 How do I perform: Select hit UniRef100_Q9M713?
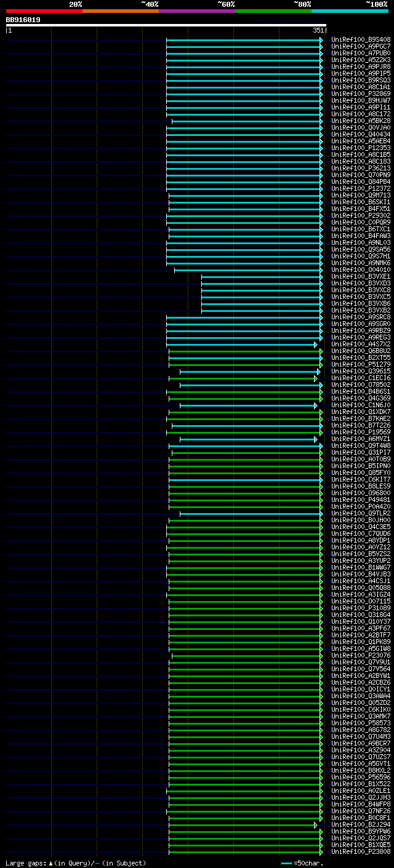(x=361, y=196)
